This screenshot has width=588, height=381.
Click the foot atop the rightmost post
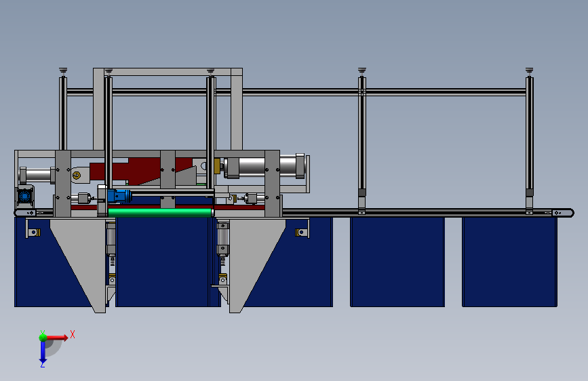(529, 71)
